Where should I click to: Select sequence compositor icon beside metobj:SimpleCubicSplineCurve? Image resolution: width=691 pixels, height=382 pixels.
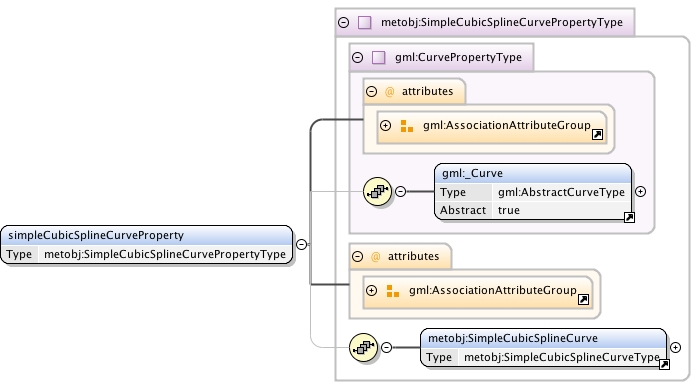pos(364,347)
